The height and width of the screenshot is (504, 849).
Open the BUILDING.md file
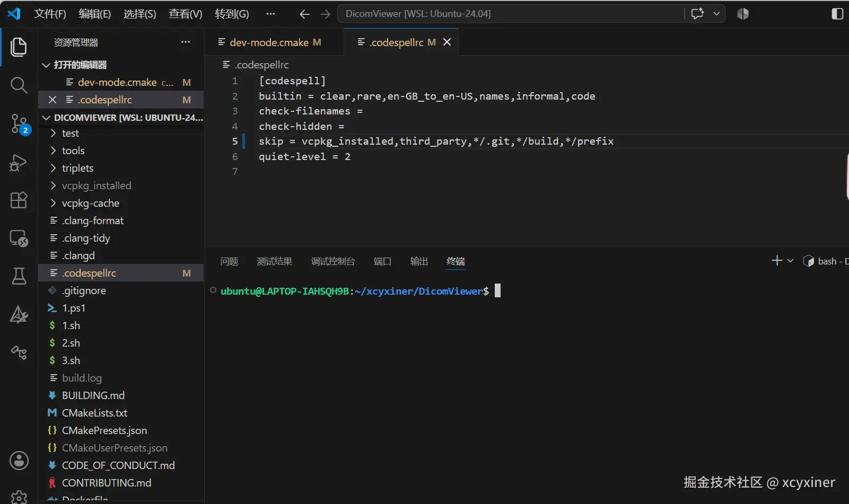[121, 395]
